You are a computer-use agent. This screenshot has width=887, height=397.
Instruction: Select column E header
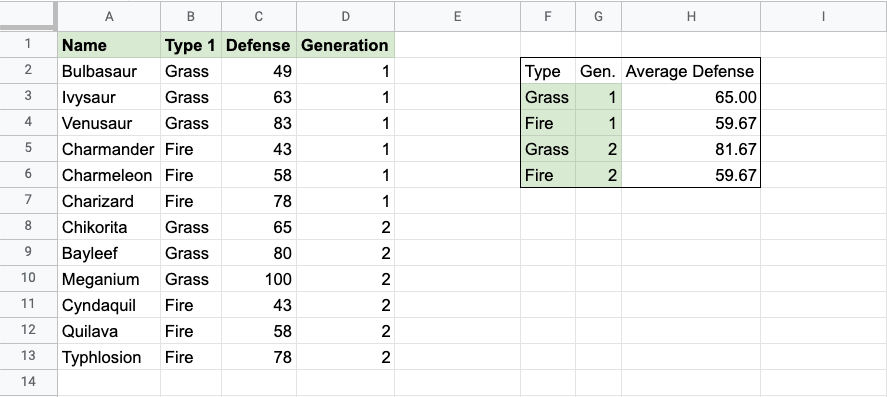pos(457,16)
